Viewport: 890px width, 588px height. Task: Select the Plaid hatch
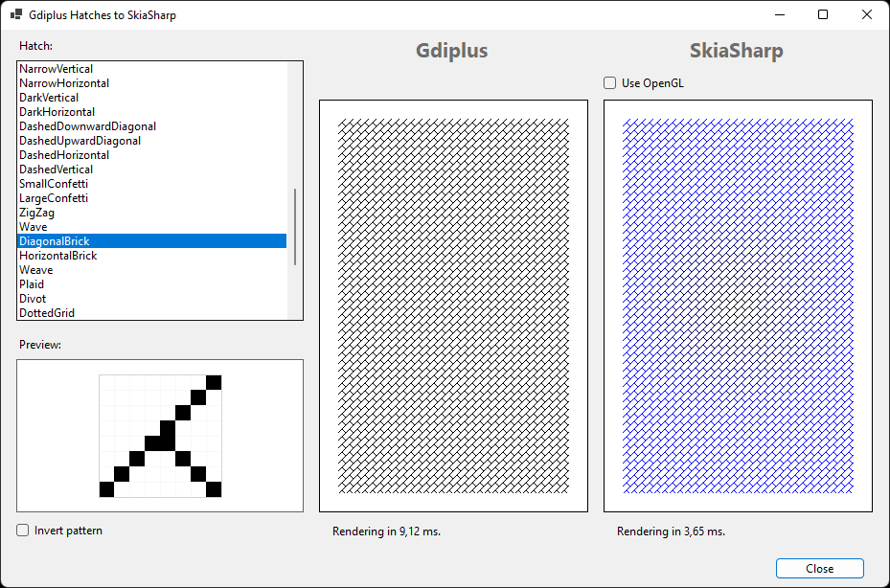point(151,284)
